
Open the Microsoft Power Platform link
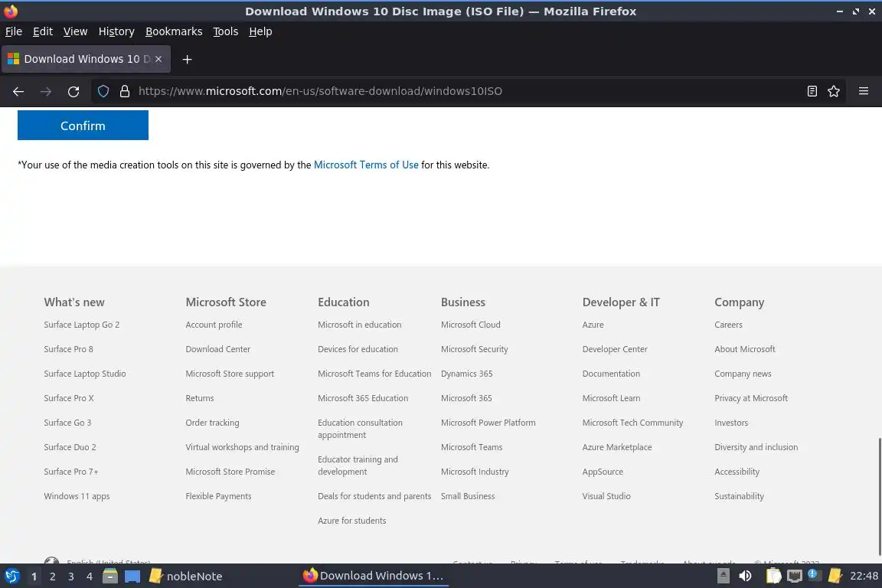[488, 423]
